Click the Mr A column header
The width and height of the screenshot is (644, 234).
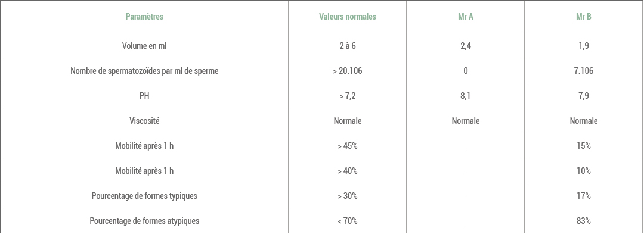465,17
